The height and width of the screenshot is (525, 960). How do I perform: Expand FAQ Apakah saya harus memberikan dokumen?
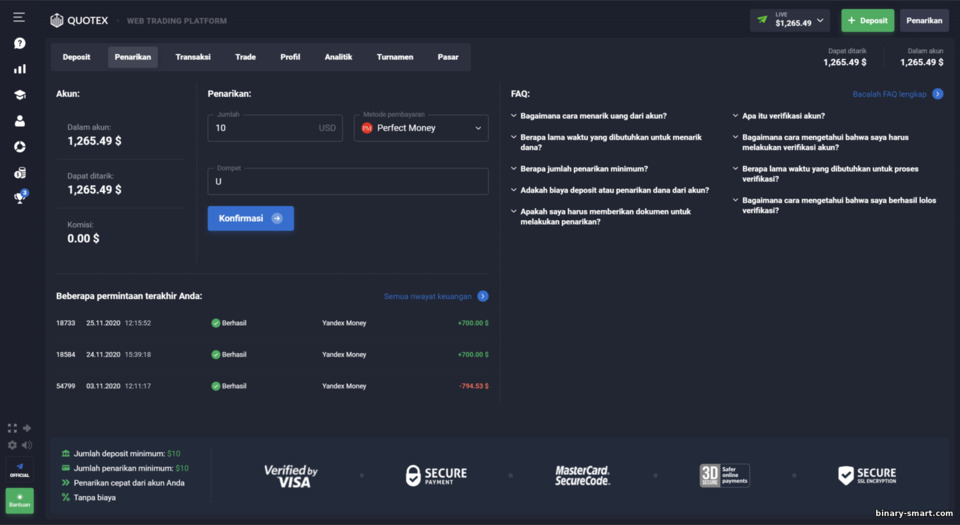[x=601, y=217]
